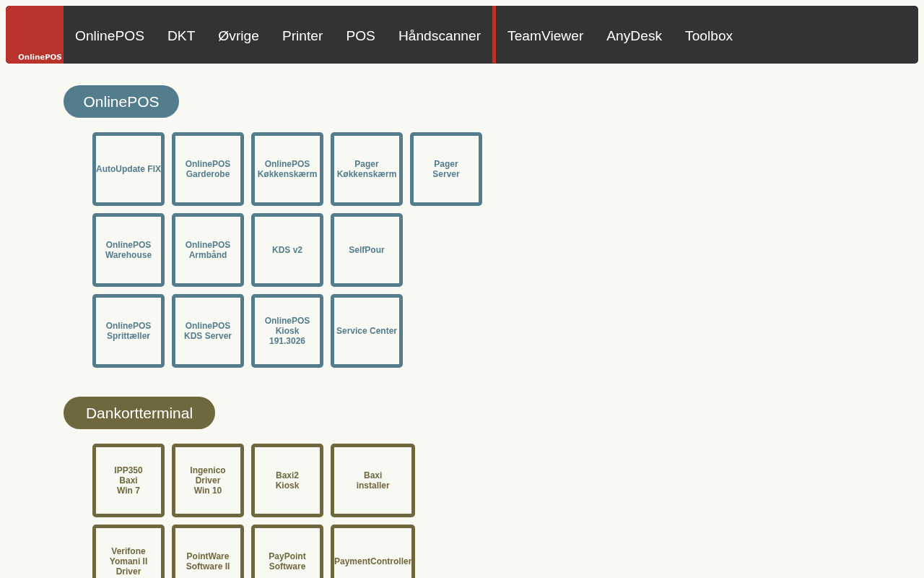This screenshot has height=578, width=924.
Task: Download AutoUpdate FIX tile
Action: (128, 169)
